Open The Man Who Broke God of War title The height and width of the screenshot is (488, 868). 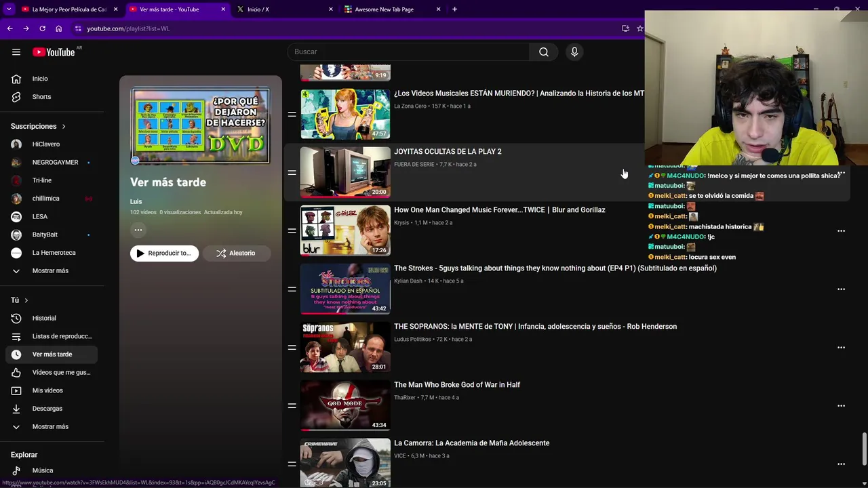coord(457,385)
